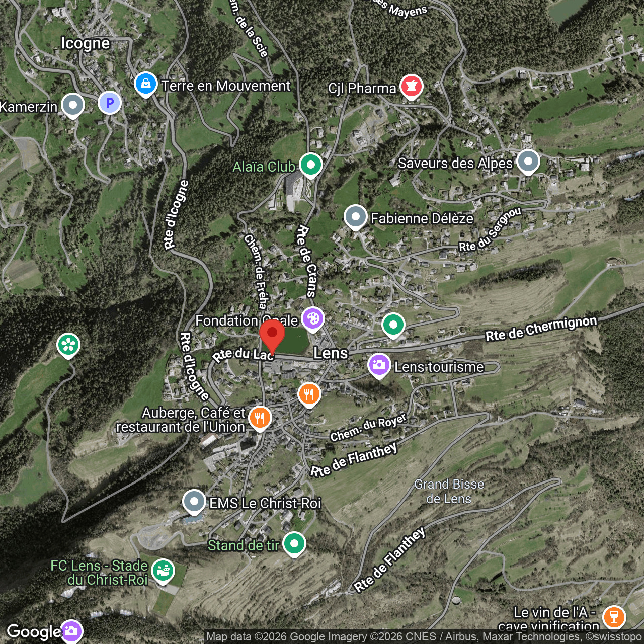Click the Kamerzin gray place marker
The height and width of the screenshot is (644, 644).
point(73,105)
